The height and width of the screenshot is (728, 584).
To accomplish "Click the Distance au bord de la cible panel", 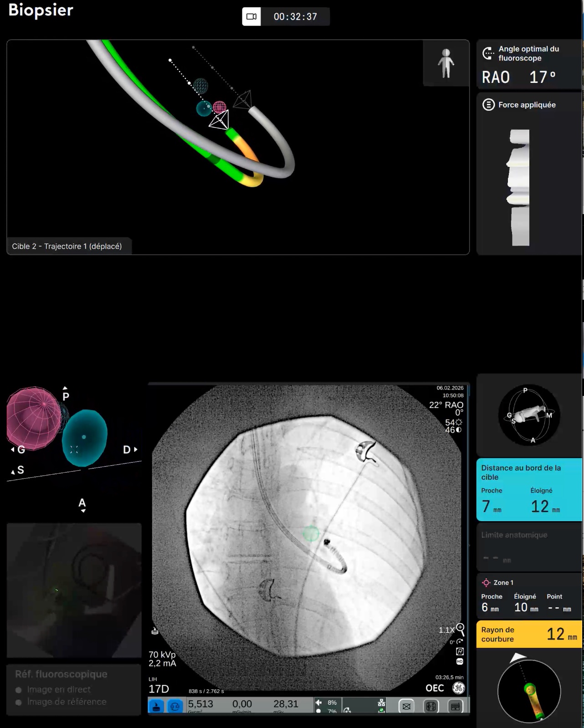I will pyautogui.click(x=529, y=490).
